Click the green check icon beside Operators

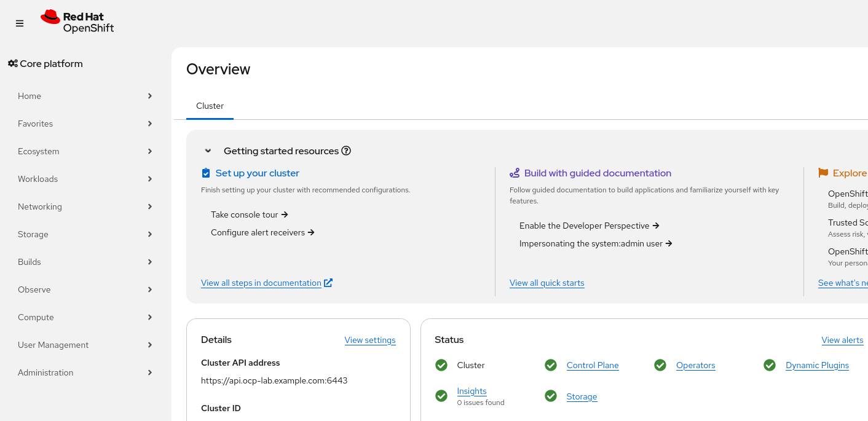point(660,365)
